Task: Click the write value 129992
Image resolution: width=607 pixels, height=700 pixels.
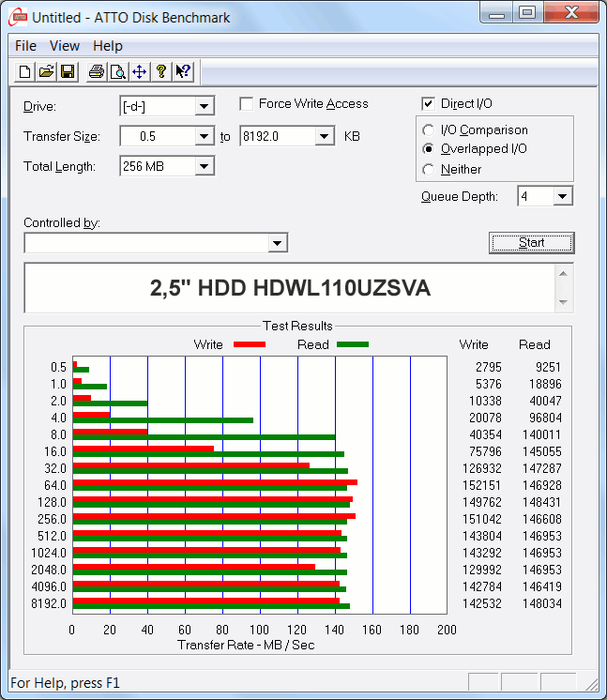Action: [x=481, y=570]
